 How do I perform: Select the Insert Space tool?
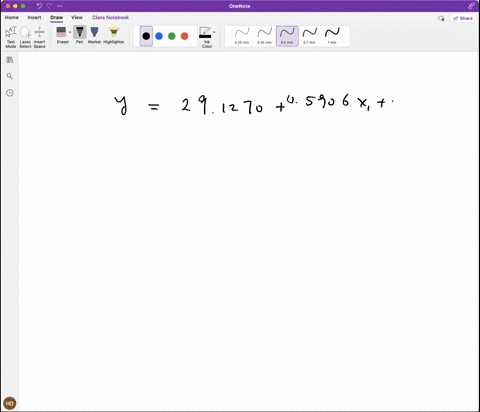(39, 37)
